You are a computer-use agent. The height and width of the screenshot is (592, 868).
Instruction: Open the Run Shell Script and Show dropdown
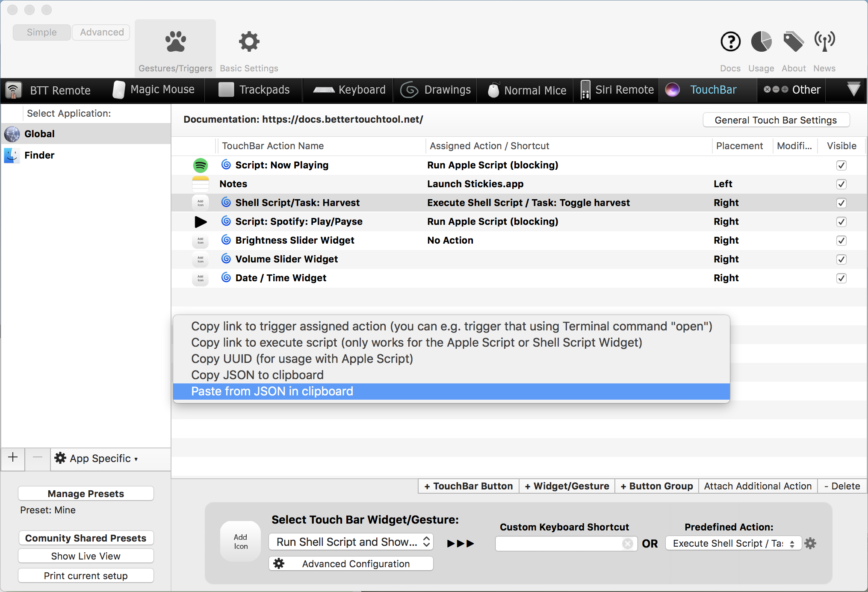(x=351, y=542)
